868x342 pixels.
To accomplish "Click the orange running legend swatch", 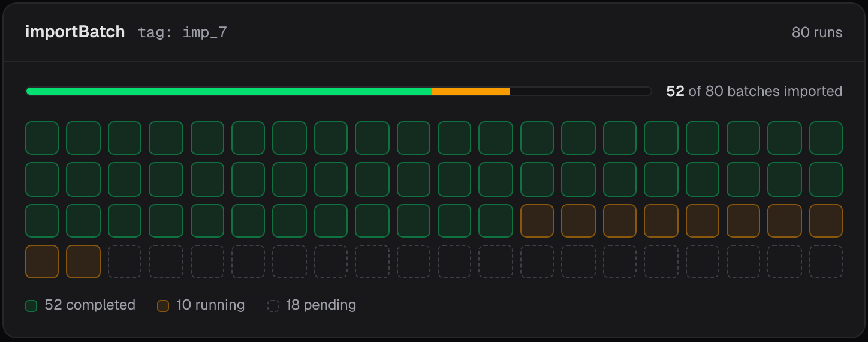I will click(x=163, y=306).
